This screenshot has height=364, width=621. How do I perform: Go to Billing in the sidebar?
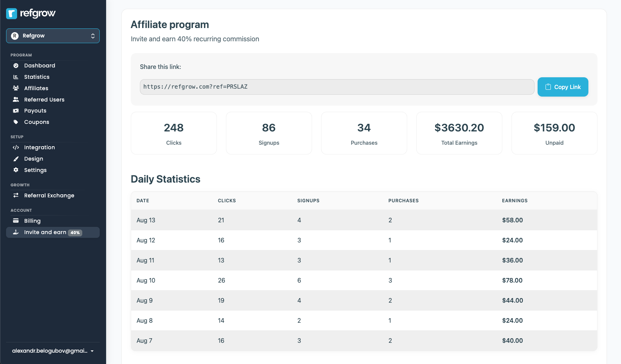pyautogui.click(x=32, y=221)
